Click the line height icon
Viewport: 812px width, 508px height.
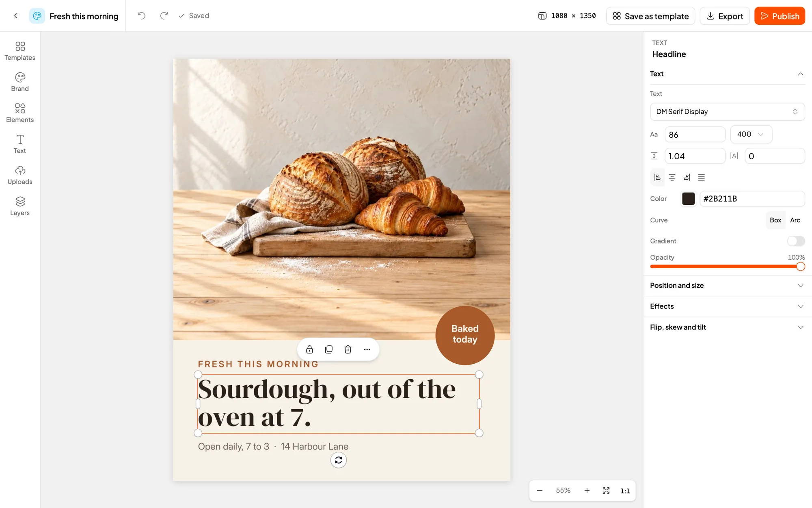[654, 156]
